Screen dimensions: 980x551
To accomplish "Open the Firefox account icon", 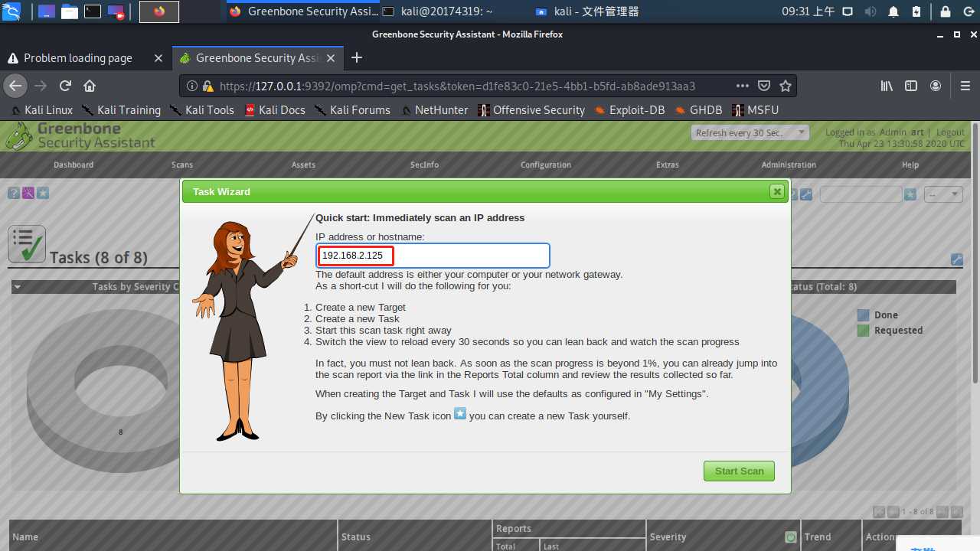I will click(x=936, y=86).
